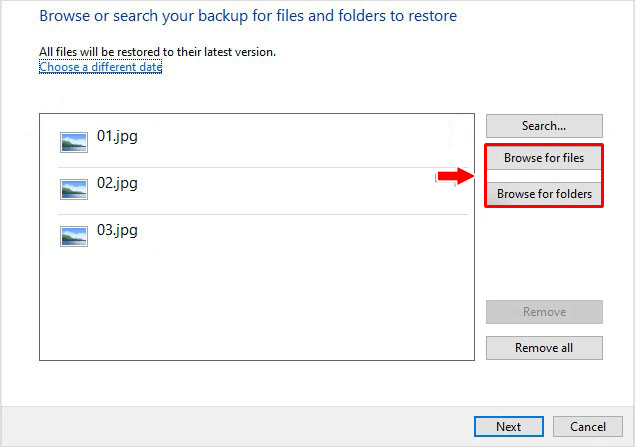The width and height of the screenshot is (635, 447).
Task: Click the 'All files will be restored' text
Action: pyautogui.click(x=157, y=52)
